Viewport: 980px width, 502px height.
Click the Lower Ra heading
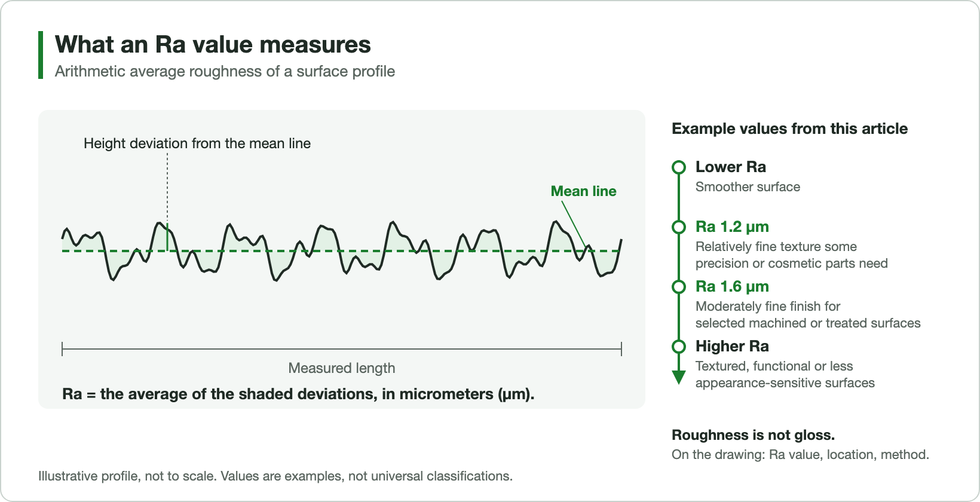[731, 167]
